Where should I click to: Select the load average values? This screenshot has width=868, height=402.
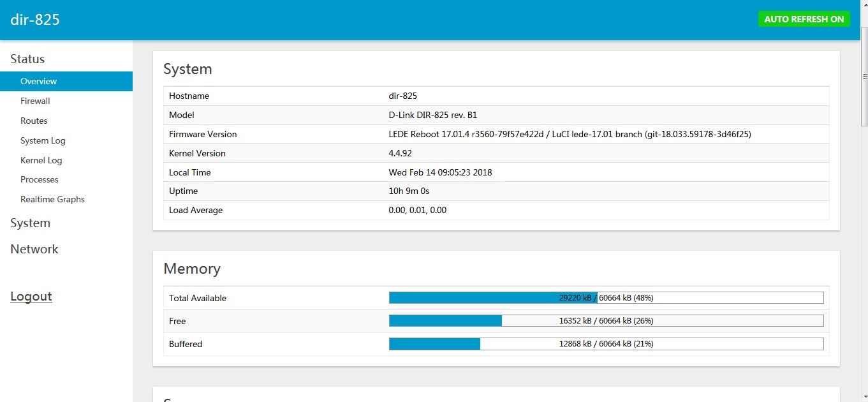pos(417,210)
